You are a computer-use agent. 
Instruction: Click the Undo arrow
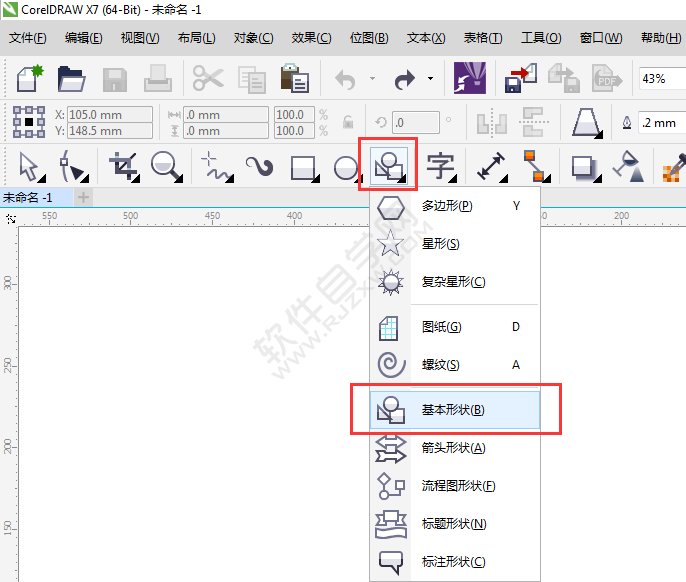(x=345, y=80)
